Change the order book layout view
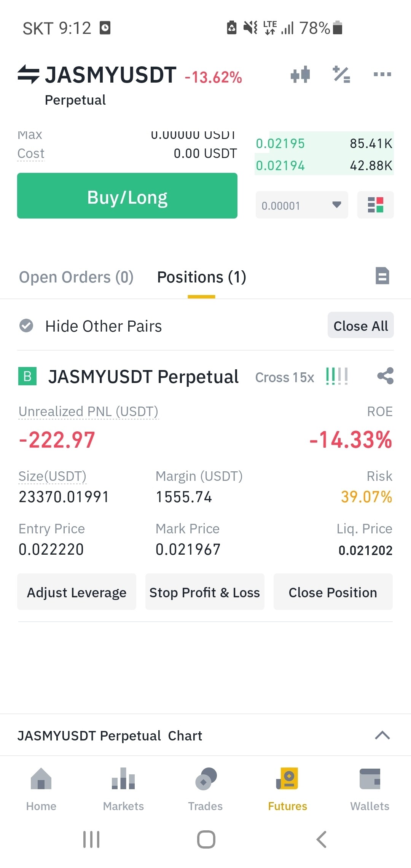Viewport: 411px width, 868px height. [375, 205]
